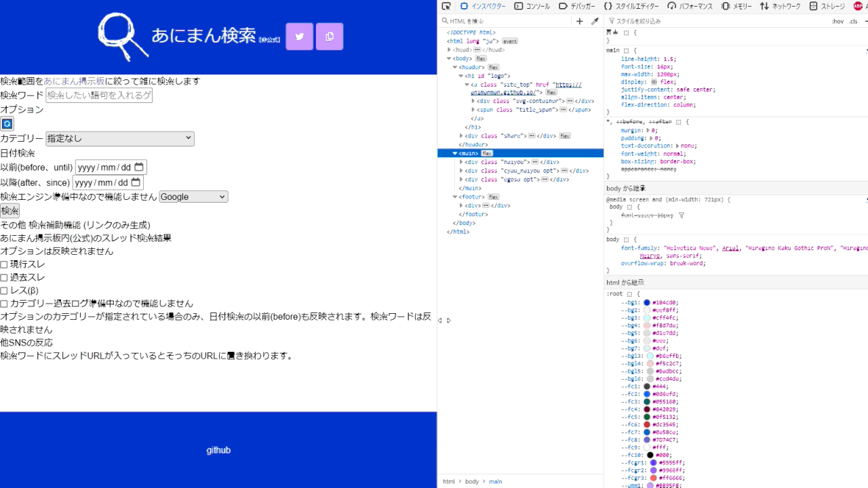Open the カテゴリー 指定なし dropdown
Image resolution: width=868 pixels, height=488 pixels.
(120, 138)
